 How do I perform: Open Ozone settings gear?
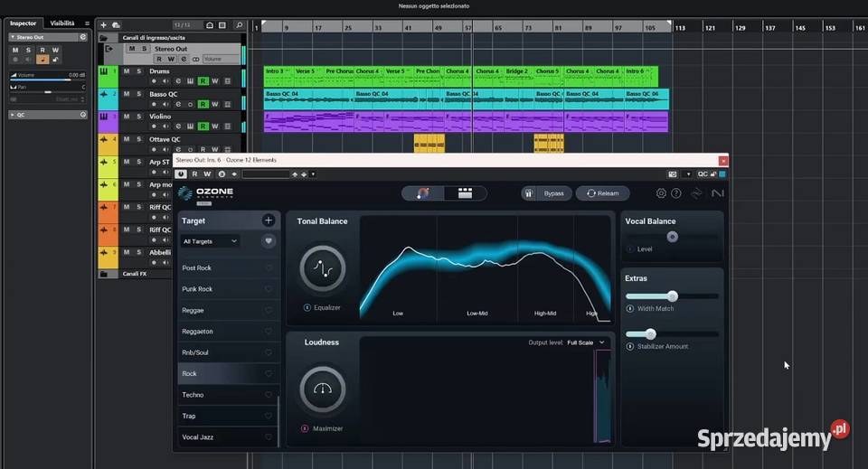coord(661,193)
